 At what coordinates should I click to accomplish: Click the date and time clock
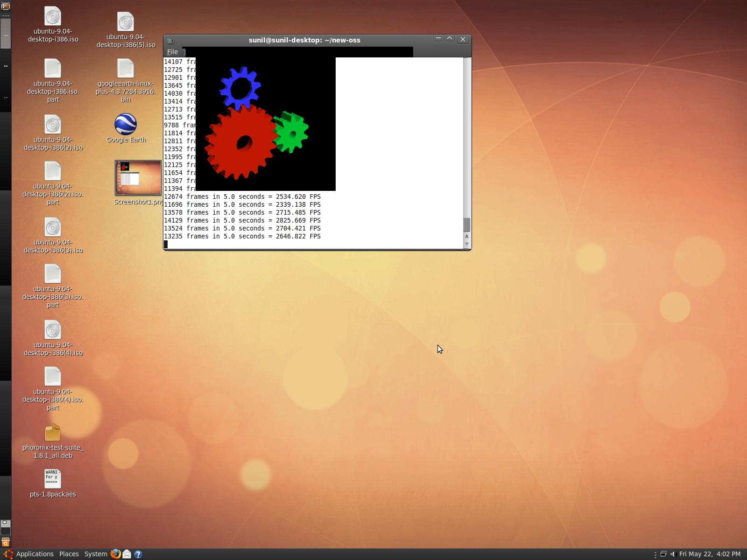710,554
